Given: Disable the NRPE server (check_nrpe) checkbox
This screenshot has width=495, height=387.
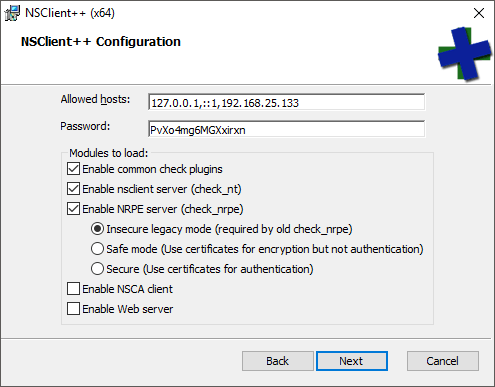Looking at the screenshot, I should click(73, 209).
